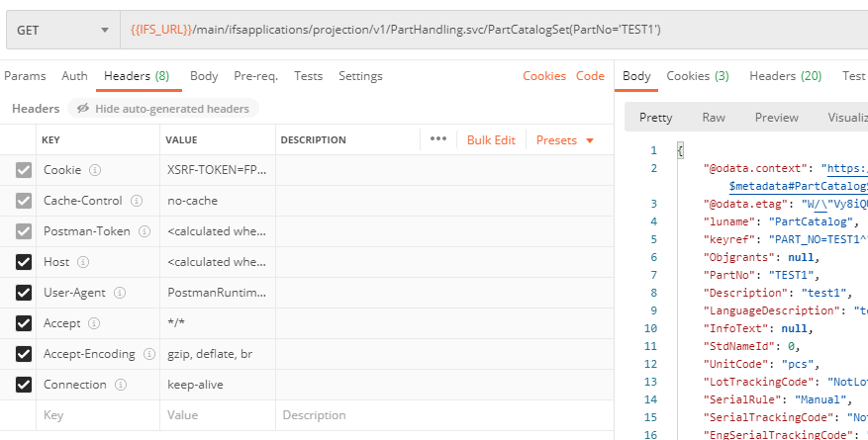The width and height of the screenshot is (868, 440).
Task: Open the Pre-req. tab
Action: (x=255, y=76)
